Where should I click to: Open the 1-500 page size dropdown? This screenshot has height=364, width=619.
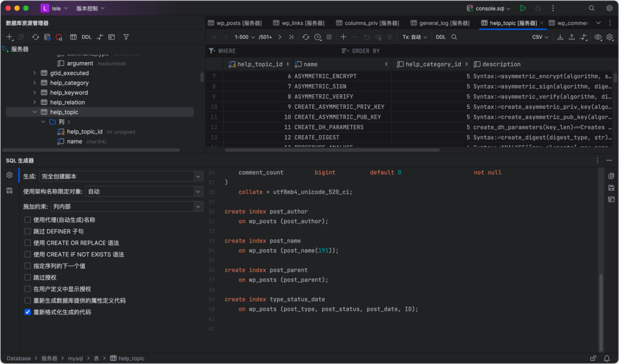(x=245, y=37)
